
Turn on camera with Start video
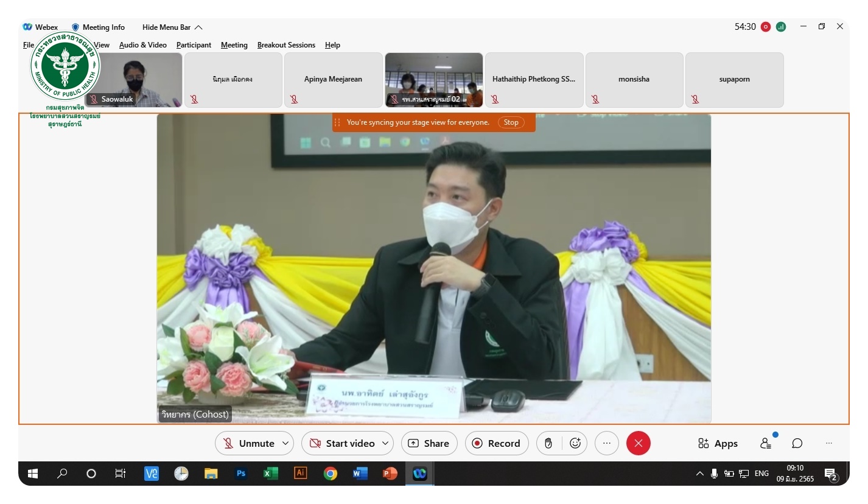[341, 443]
